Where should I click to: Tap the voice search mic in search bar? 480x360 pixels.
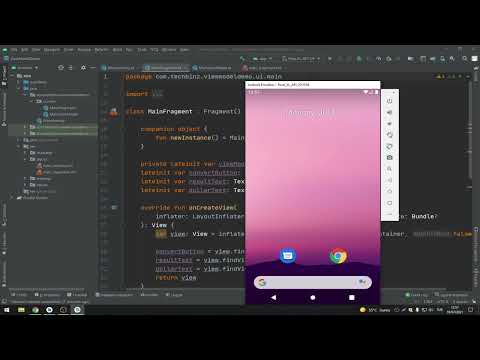pyautogui.click(x=362, y=283)
